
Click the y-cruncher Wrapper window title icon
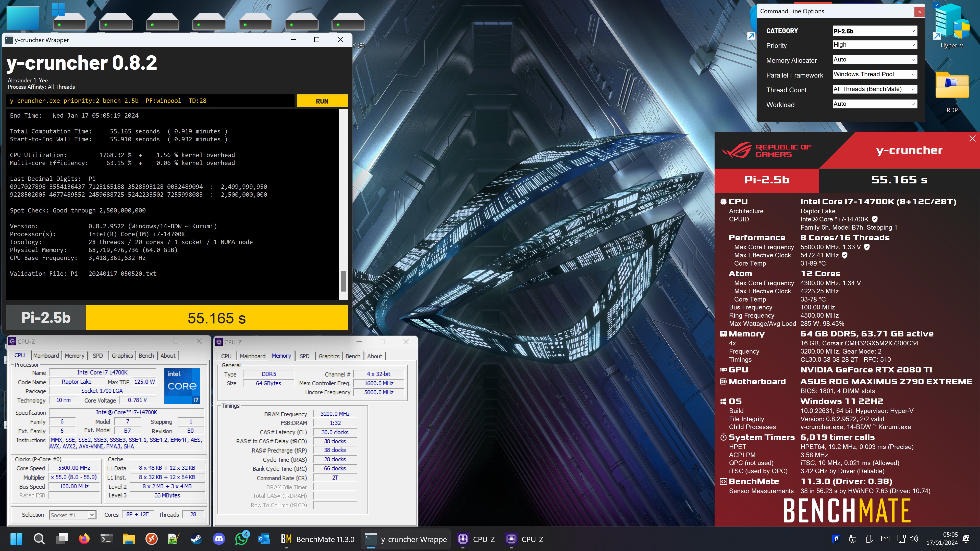[9, 40]
